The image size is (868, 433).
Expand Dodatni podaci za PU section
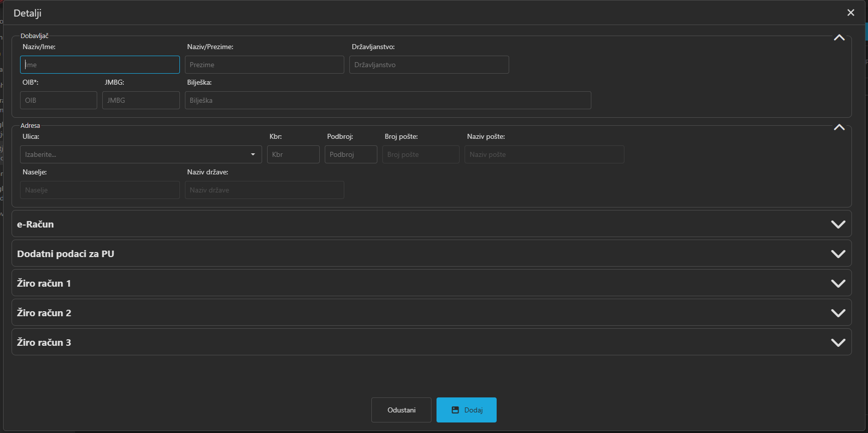pyautogui.click(x=838, y=254)
